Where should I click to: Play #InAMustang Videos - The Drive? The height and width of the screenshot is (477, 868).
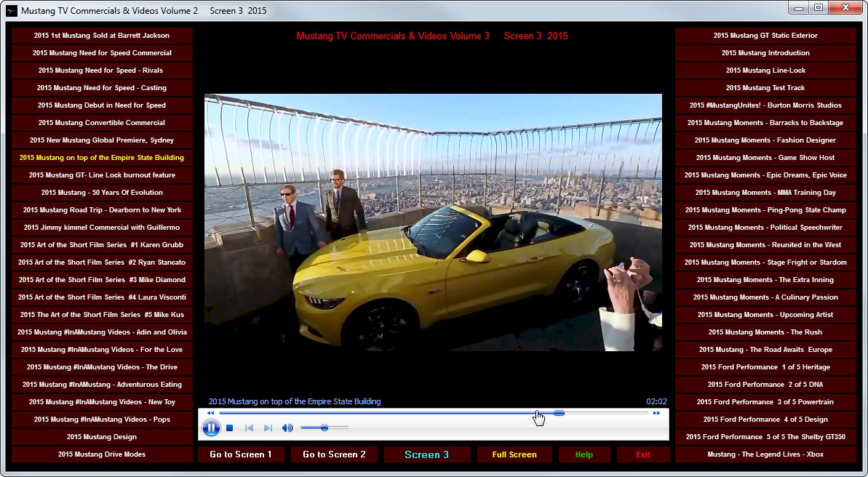point(102,367)
